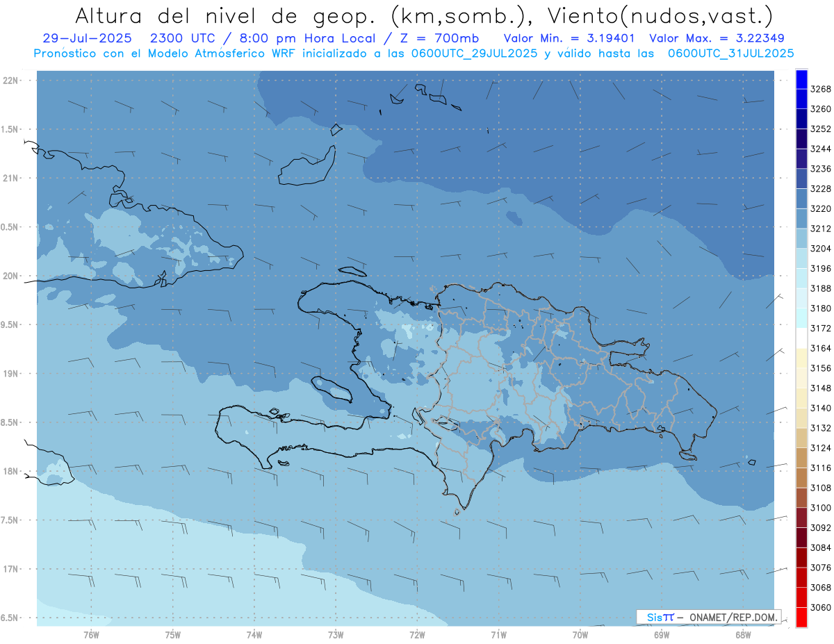834x644 pixels.
Task: Pick the bright red swatch below 3060
Action: [x=801, y=618]
